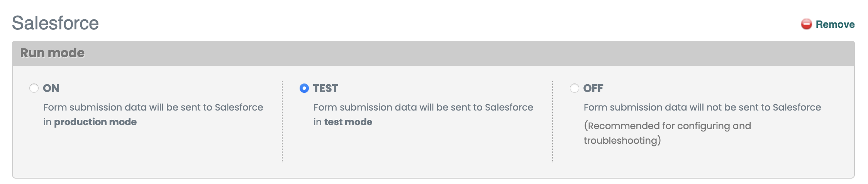The height and width of the screenshot is (184, 868).
Task: Click the TEST option label
Action: pyautogui.click(x=325, y=88)
